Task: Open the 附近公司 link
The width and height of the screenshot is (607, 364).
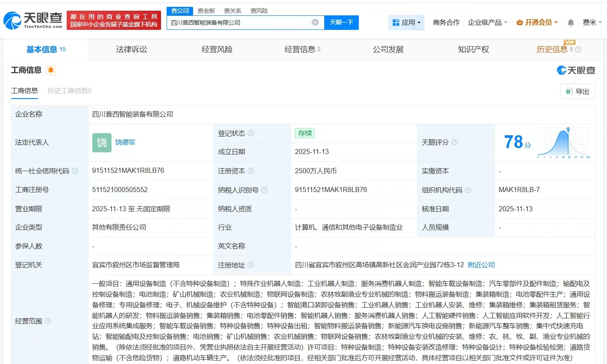Action: [x=481, y=265]
